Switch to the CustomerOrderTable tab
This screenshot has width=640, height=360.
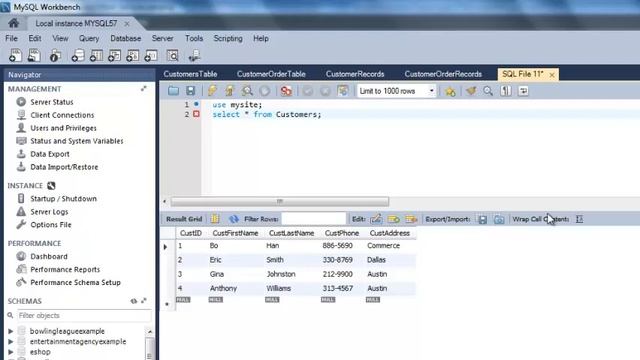pos(271,74)
